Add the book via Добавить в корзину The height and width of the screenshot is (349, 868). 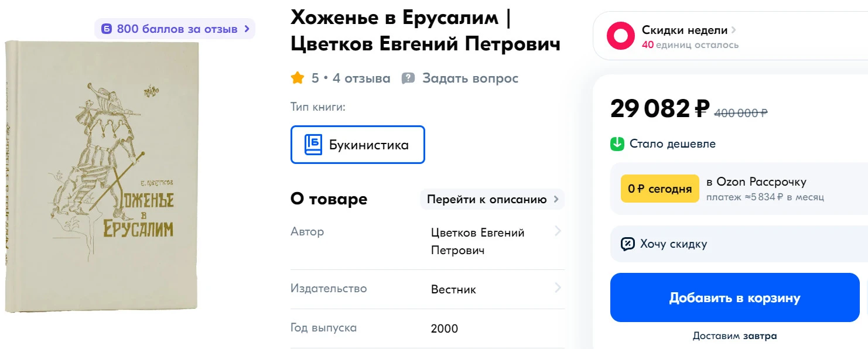click(x=735, y=297)
